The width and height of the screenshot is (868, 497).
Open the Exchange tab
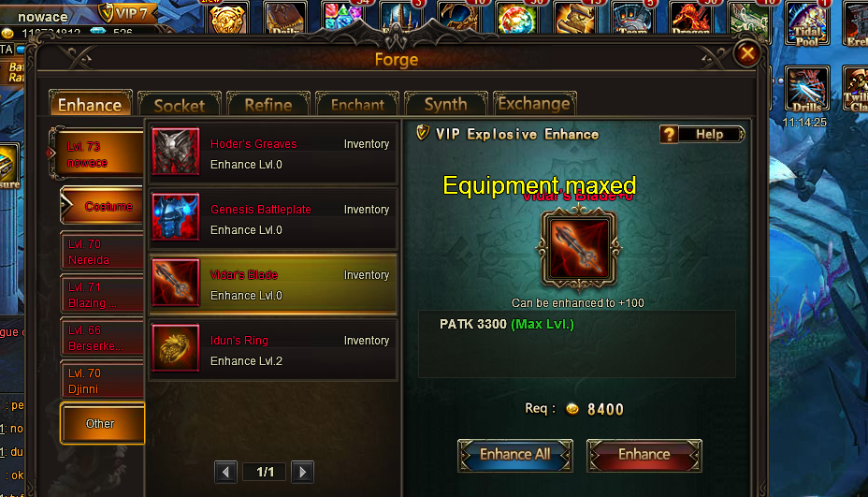[x=534, y=104]
